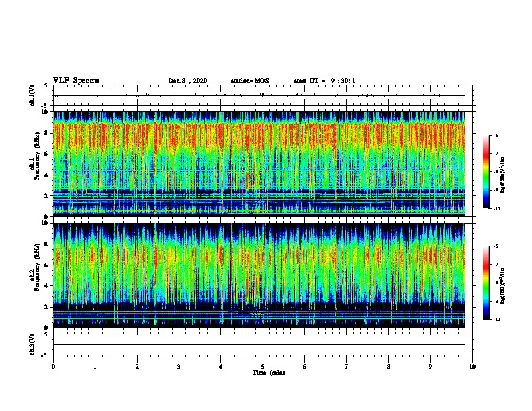This screenshot has width=532, height=411.
Task: Click the ch.1 "Frequency (kHz)" axis label
Action: [36, 156]
